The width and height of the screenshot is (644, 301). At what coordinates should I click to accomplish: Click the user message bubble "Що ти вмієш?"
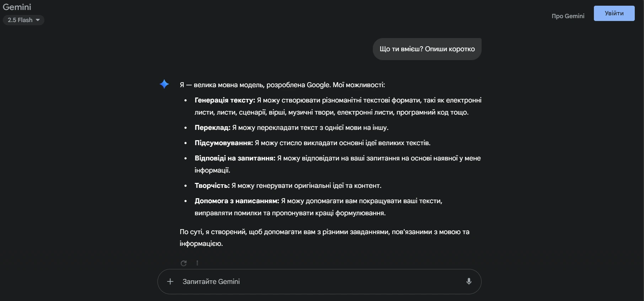coord(427,49)
